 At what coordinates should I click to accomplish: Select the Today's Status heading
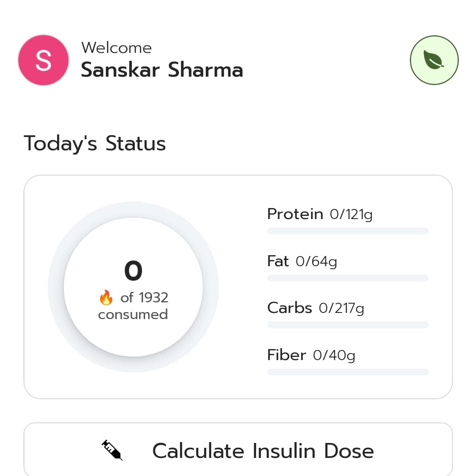[95, 144]
